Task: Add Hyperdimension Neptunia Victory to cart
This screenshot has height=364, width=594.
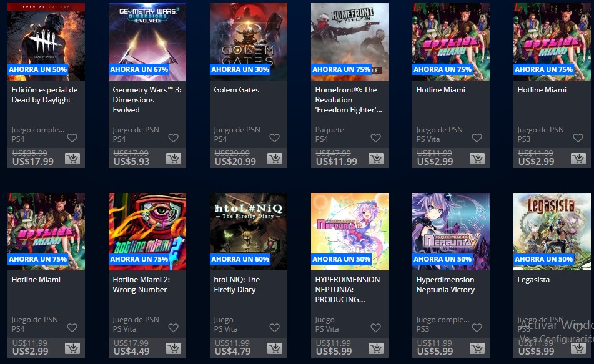Action: pos(477,348)
